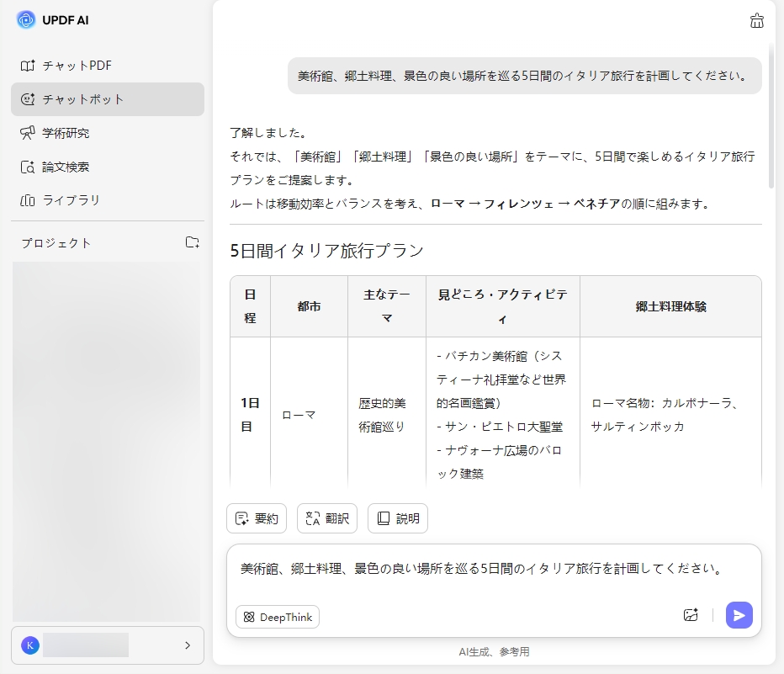Click the UPDF AI logo icon

click(28, 19)
